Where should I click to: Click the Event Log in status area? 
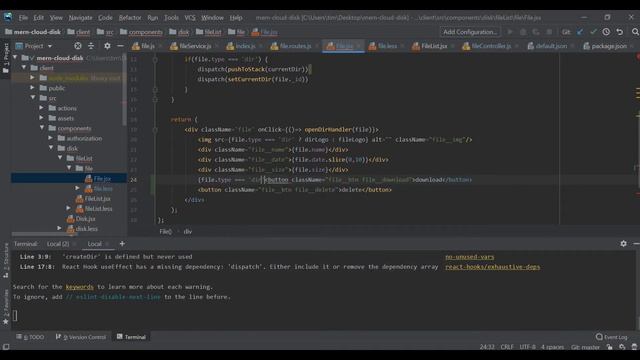coord(611,337)
